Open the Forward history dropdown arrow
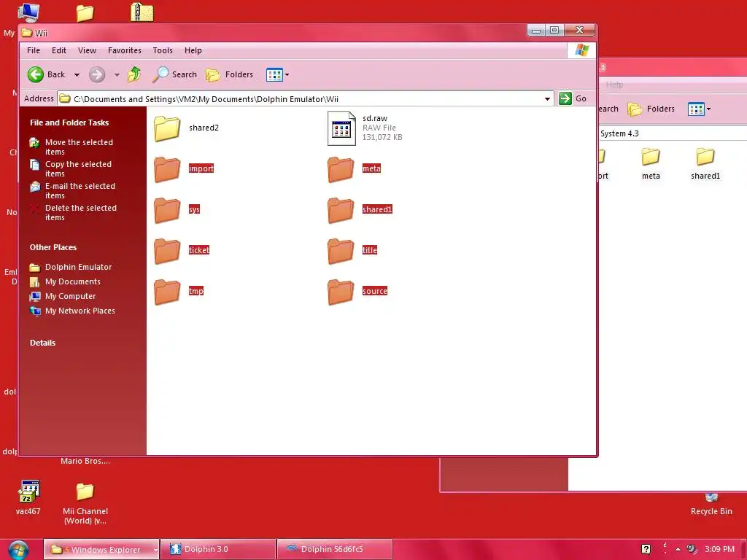This screenshot has height=560, width=747. [x=117, y=75]
